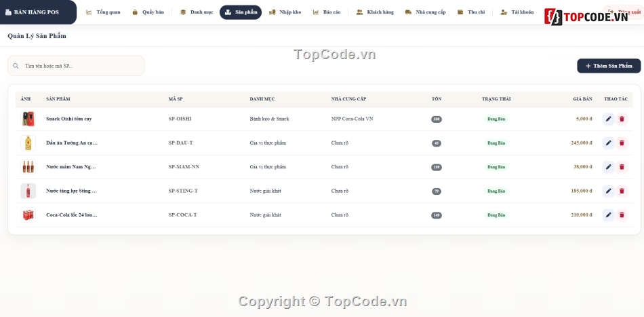
Task: Click the TỒN column header
Action: [437, 99]
